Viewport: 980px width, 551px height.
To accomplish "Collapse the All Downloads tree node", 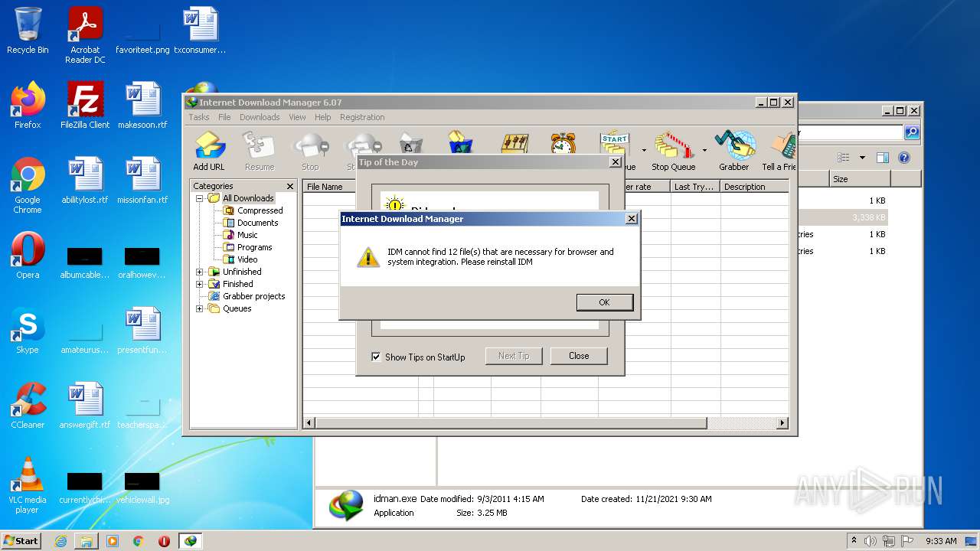I will pyautogui.click(x=200, y=198).
